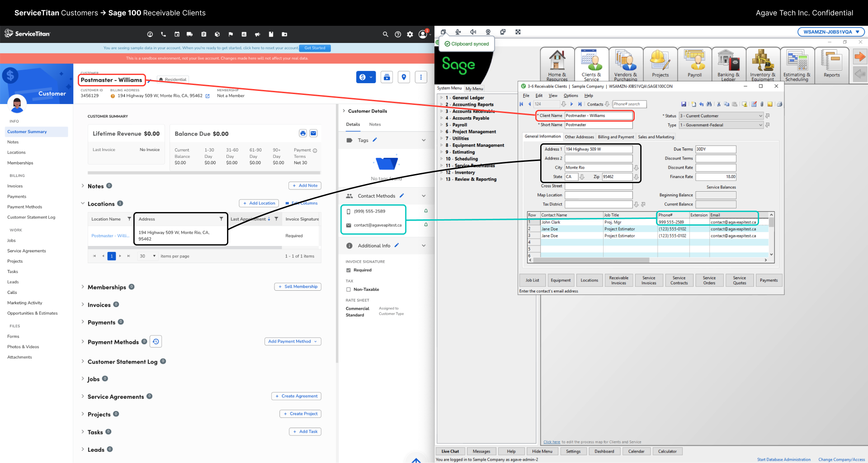Open the Reports module in Sage toolbar
This screenshot has width=868, height=463.
(831, 65)
